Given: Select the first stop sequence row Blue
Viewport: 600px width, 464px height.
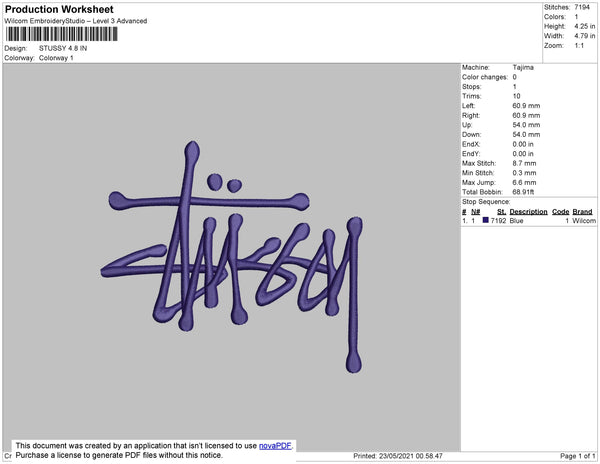Looking at the screenshot, I should [528, 221].
